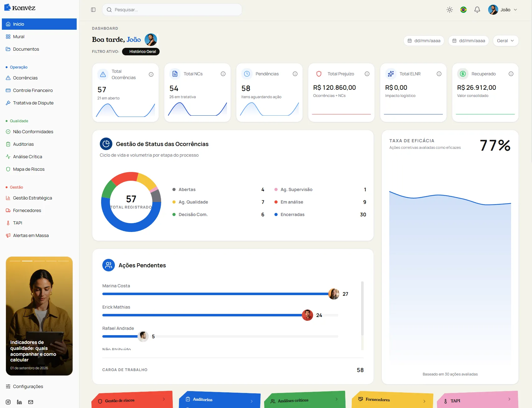The height and width of the screenshot is (408, 532).
Task: Click TAPI thermometer icon in sidebar
Action: click(x=8, y=223)
